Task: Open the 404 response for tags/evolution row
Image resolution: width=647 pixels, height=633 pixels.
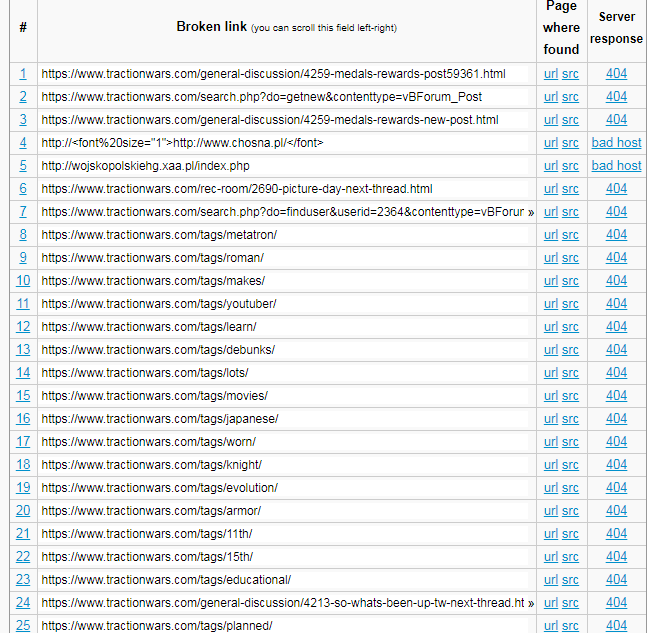Action: tap(616, 488)
